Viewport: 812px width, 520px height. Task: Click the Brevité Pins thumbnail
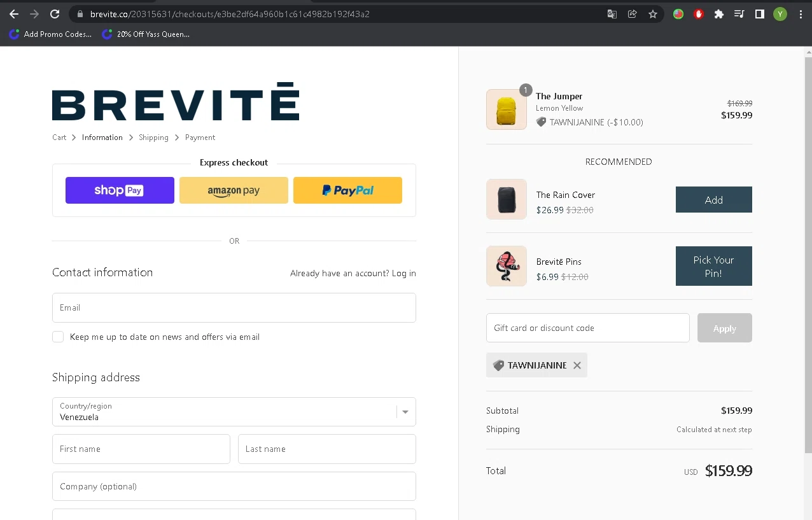[507, 266]
